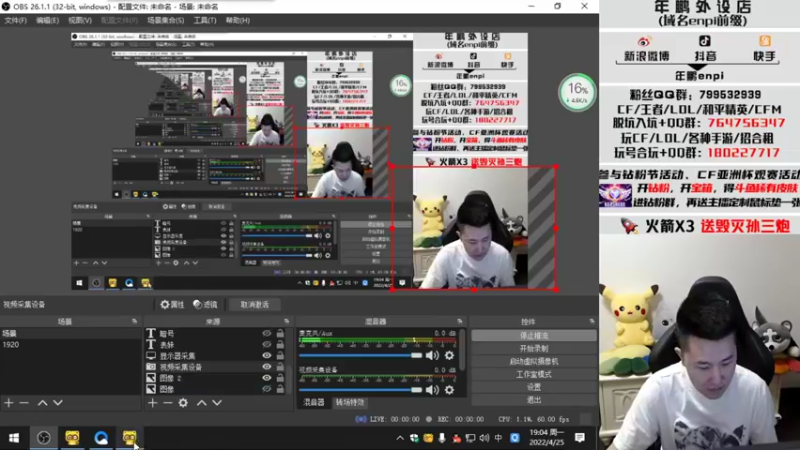Pop out 控件 dock panel icon

click(x=592, y=321)
